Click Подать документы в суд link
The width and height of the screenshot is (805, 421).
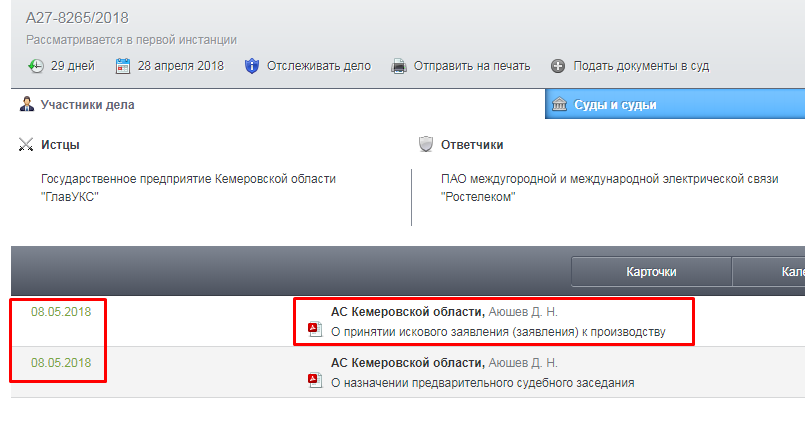click(x=641, y=66)
